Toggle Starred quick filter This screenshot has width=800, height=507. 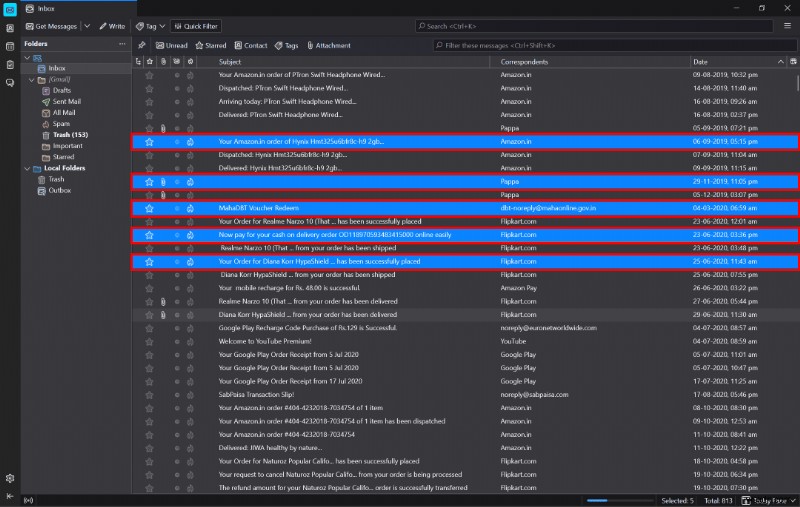(211, 45)
